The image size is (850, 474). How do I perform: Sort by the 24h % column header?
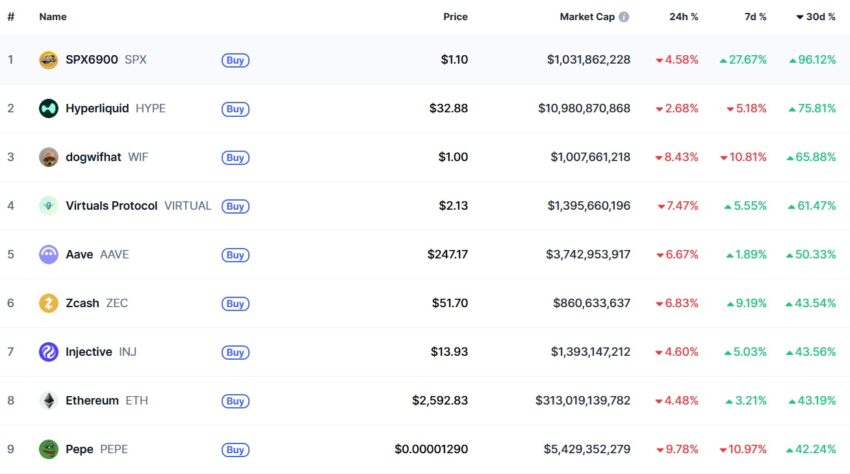point(684,17)
